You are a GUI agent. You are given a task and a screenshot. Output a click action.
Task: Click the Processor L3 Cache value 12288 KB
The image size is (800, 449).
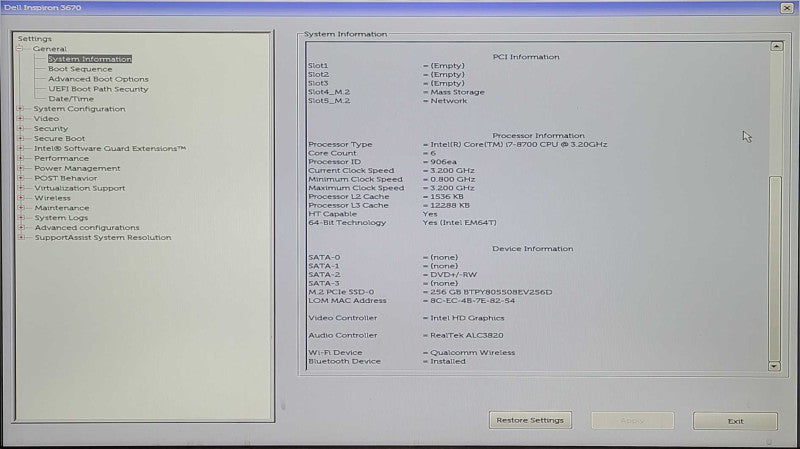pos(449,206)
